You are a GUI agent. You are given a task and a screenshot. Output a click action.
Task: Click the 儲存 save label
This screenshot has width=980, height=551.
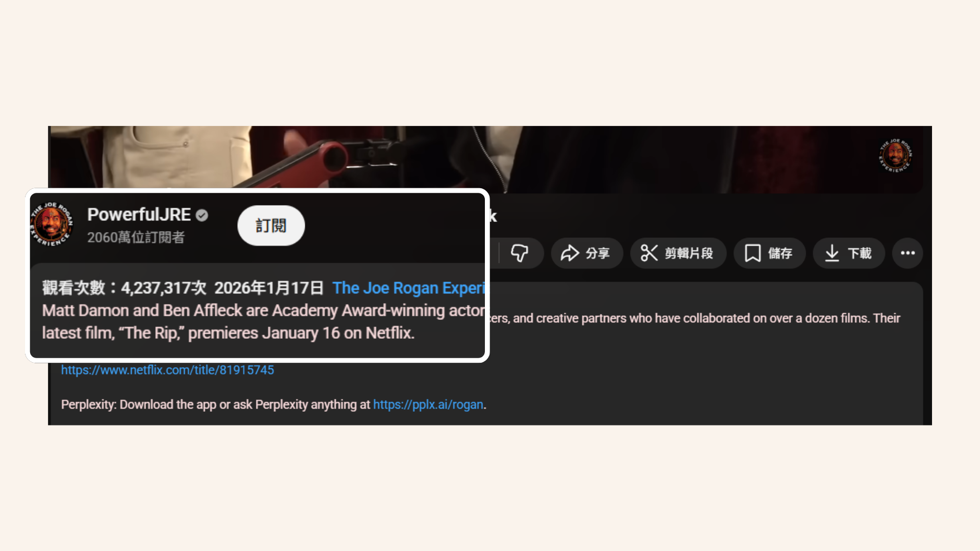tap(780, 254)
